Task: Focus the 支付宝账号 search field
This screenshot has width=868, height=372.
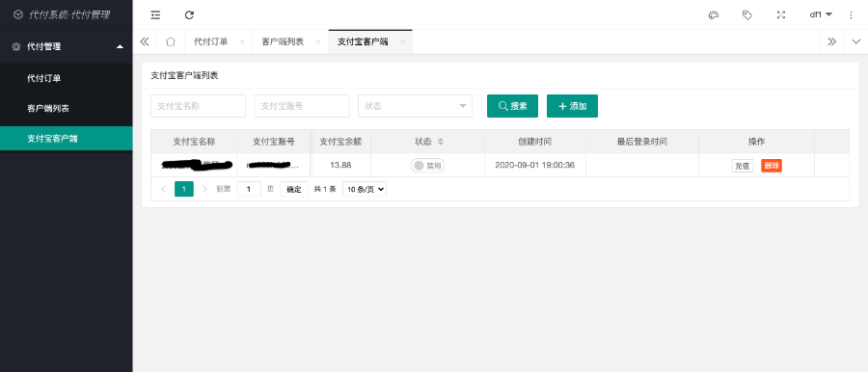Action: pos(302,106)
